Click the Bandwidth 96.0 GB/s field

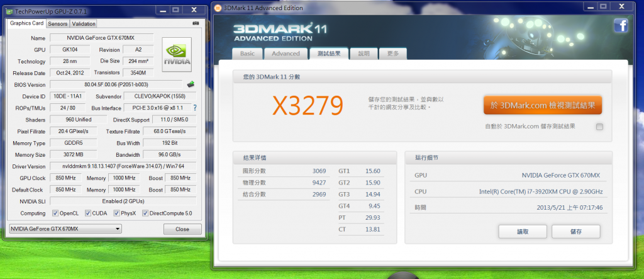pos(170,155)
